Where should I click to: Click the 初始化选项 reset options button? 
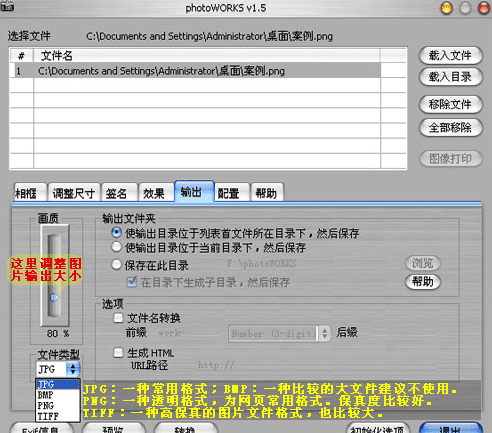pos(378,429)
